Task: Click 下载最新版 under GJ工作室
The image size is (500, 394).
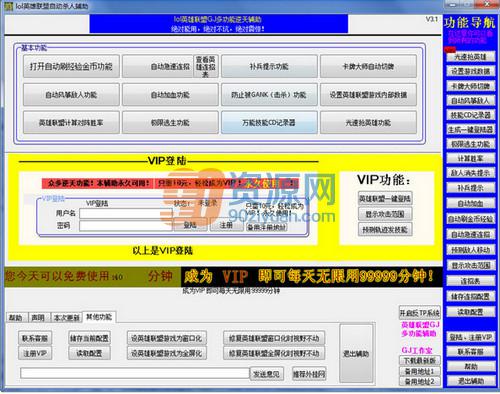Action: click(420, 360)
